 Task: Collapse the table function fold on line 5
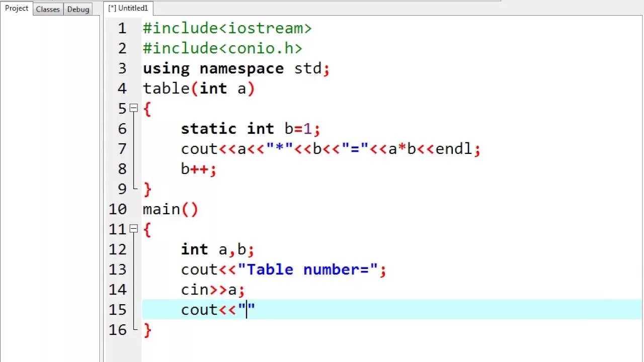pyautogui.click(x=133, y=108)
